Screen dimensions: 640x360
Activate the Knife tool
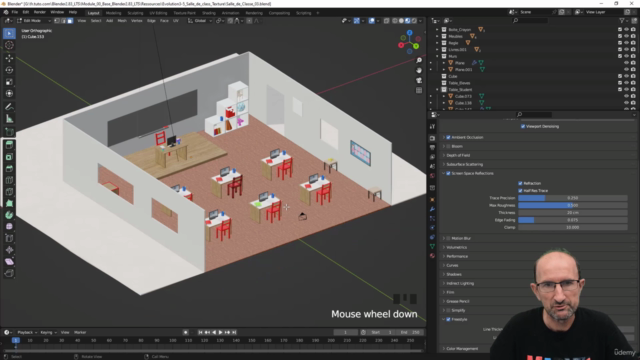tap(9, 192)
